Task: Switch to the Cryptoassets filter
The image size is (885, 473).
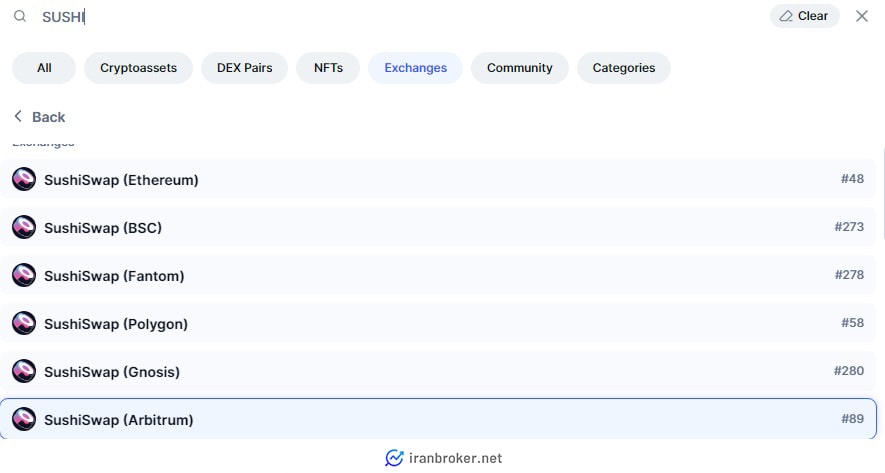Action: 138,68
